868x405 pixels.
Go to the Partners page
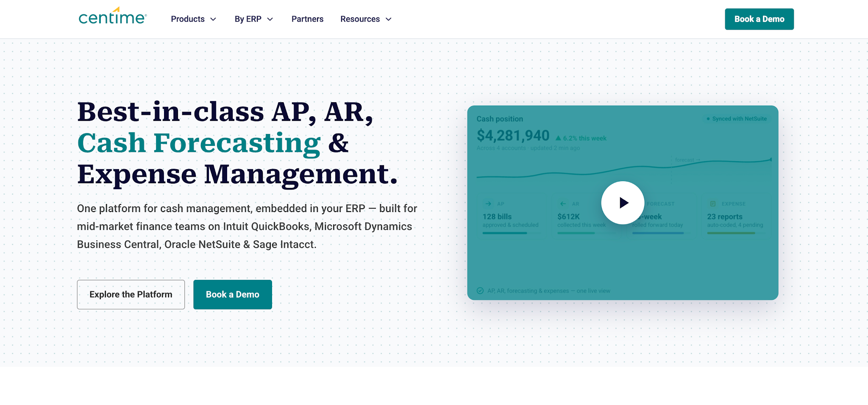click(307, 19)
